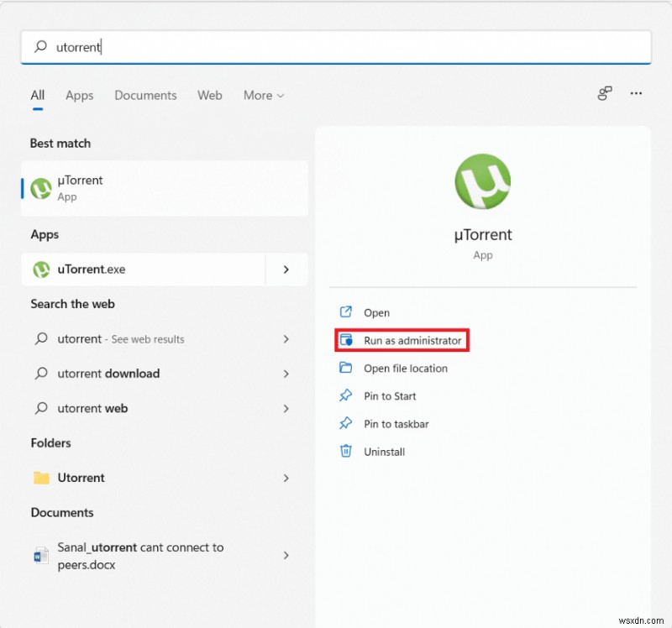Click Open to launch µTorrent
Image resolution: width=672 pixels, height=628 pixels.
pyautogui.click(x=376, y=312)
